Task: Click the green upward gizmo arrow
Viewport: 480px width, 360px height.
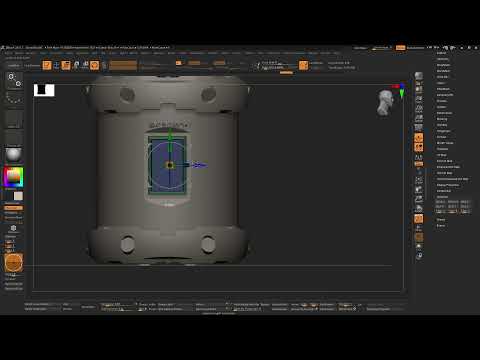Action: pos(170,135)
